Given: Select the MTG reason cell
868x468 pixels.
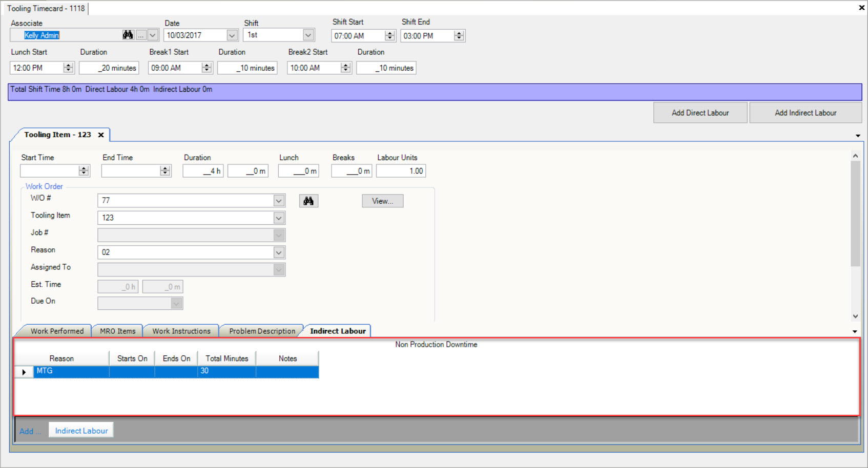Looking at the screenshot, I should [x=71, y=371].
